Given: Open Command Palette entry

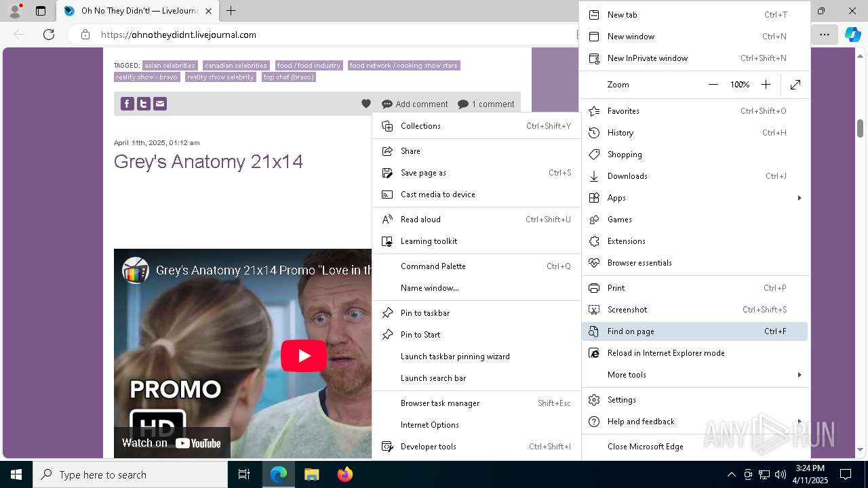Looking at the screenshot, I should point(477,266).
